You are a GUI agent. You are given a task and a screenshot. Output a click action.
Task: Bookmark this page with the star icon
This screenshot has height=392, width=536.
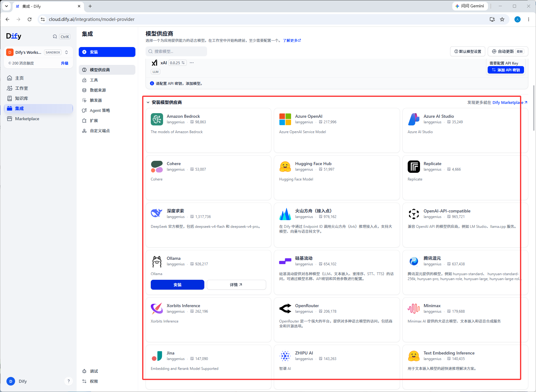[x=502, y=19]
